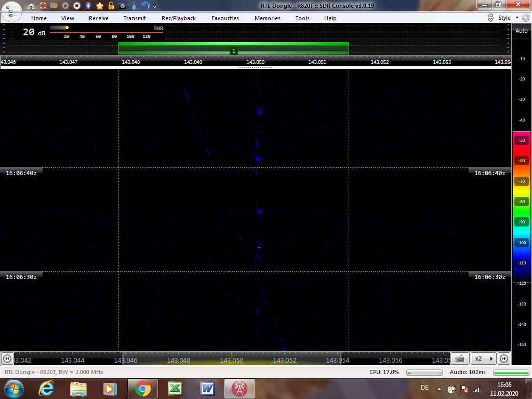The height and width of the screenshot is (399, 532).
Task: Open the folder icon in quick access toolbar
Action: (54, 6)
